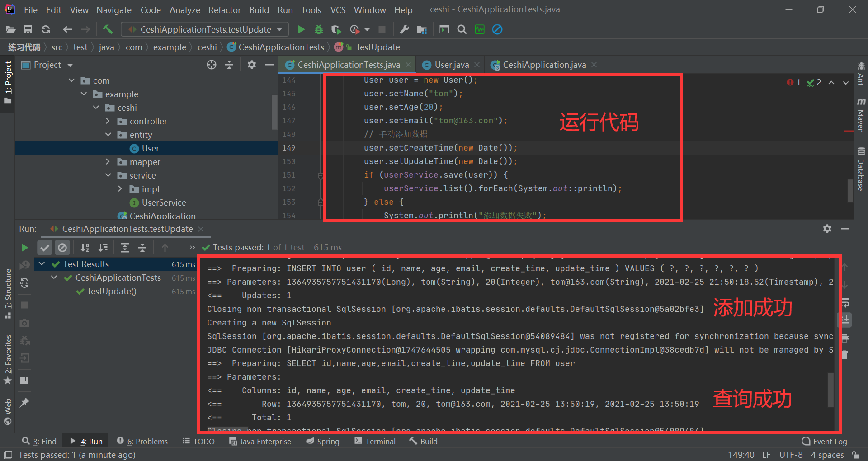Navigate back with the left arrow icon

pos(67,29)
